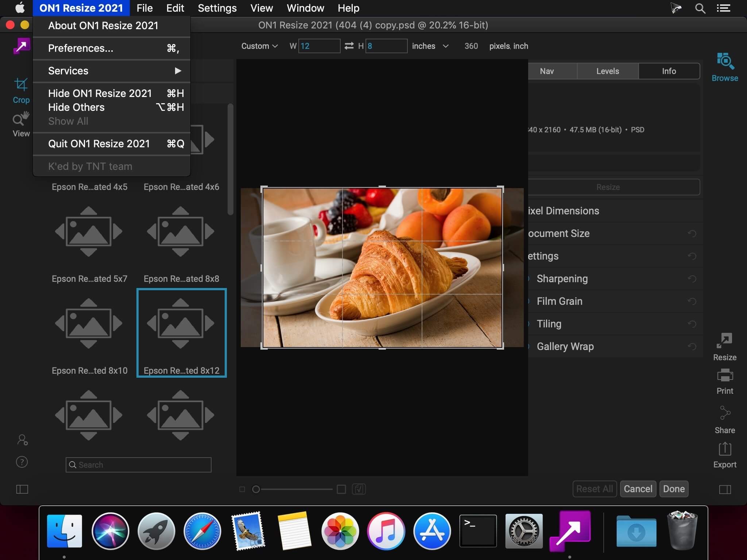Click the small thumbnail size icon

(x=242, y=489)
